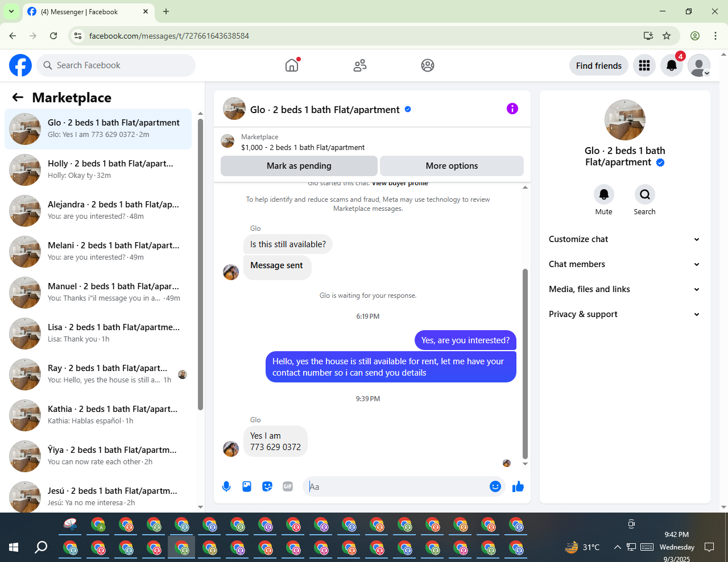Viewport: 728px width, 562px height.
Task: Mark the listing as pending
Action: [299, 166]
